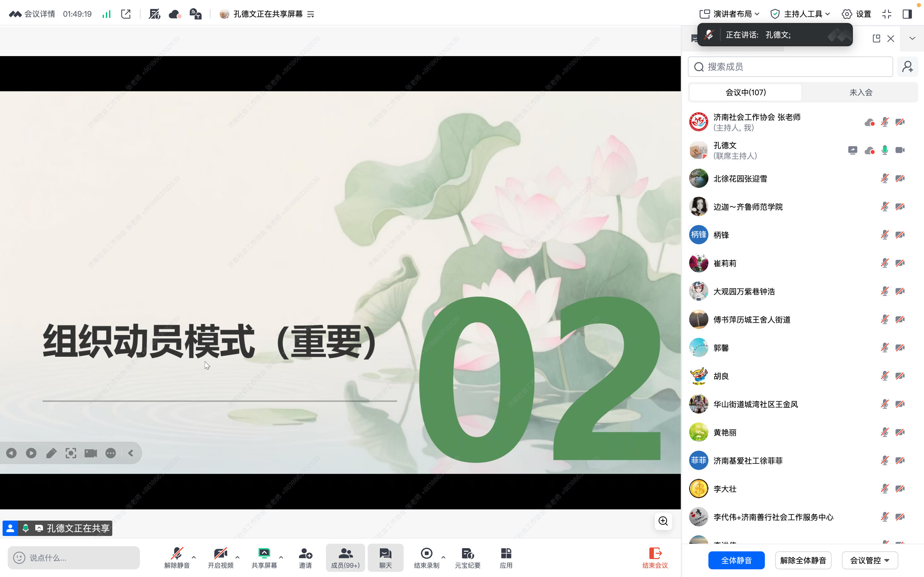Select the 会议中(107) tab
Image resolution: width=924 pixels, height=577 pixels.
[745, 92]
